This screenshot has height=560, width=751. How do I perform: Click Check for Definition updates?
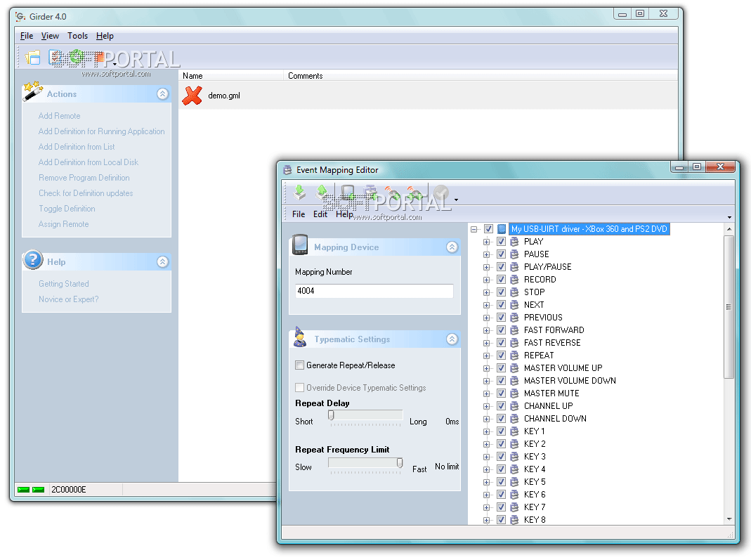coord(86,193)
